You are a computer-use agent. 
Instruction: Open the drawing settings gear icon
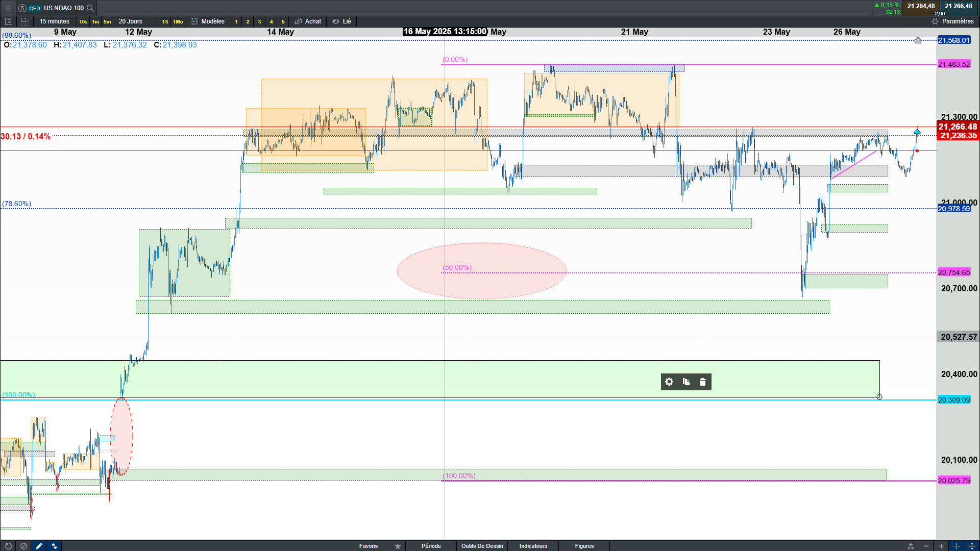click(669, 382)
